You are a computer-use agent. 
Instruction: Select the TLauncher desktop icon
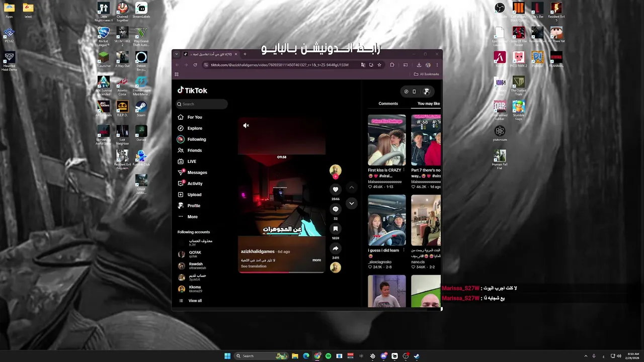tap(104, 59)
